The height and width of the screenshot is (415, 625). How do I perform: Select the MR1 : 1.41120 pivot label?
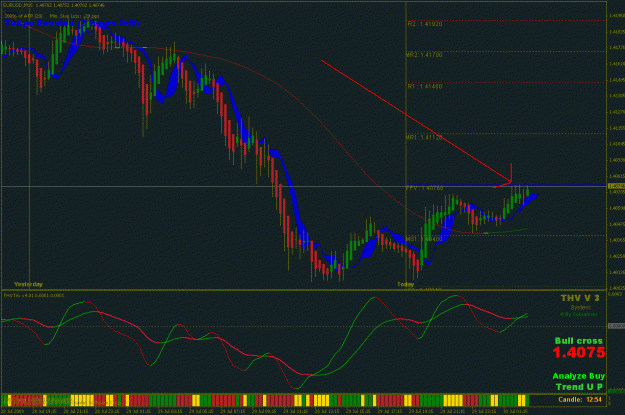[424, 138]
